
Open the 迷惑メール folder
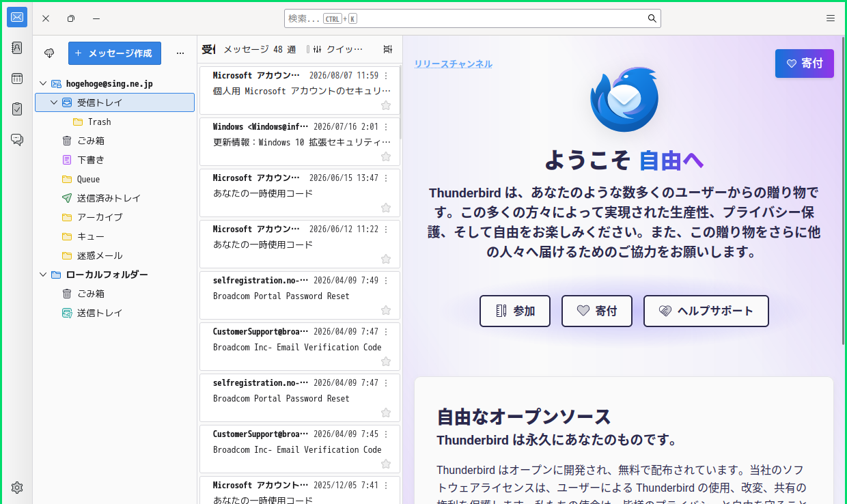(x=115, y=255)
